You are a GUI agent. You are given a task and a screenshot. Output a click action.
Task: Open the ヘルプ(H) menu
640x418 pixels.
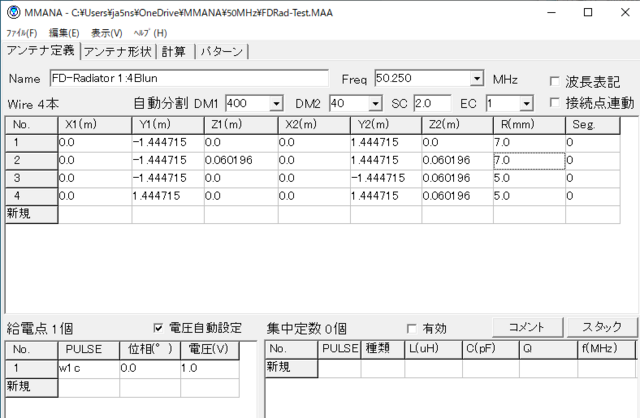(x=150, y=33)
